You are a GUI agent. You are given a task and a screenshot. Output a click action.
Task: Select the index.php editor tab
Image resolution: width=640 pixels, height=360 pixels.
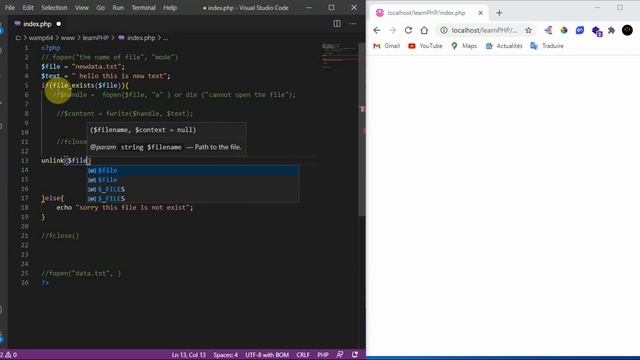point(37,24)
